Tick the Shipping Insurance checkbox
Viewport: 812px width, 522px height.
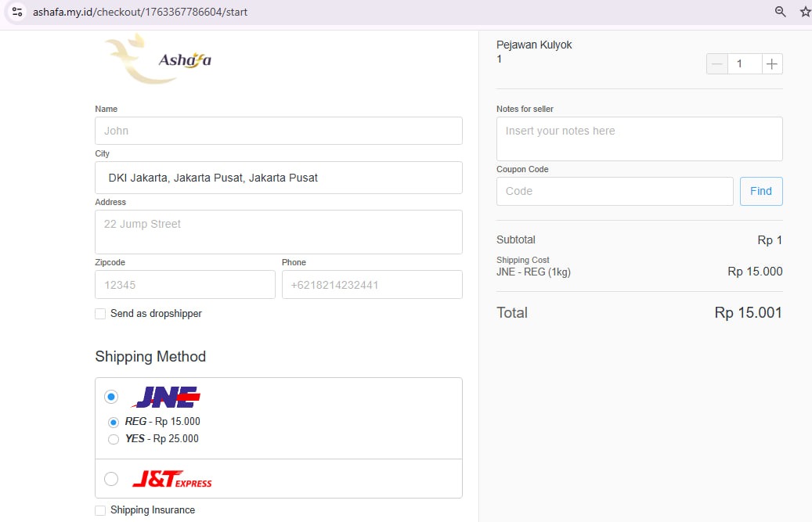pos(100,510)
